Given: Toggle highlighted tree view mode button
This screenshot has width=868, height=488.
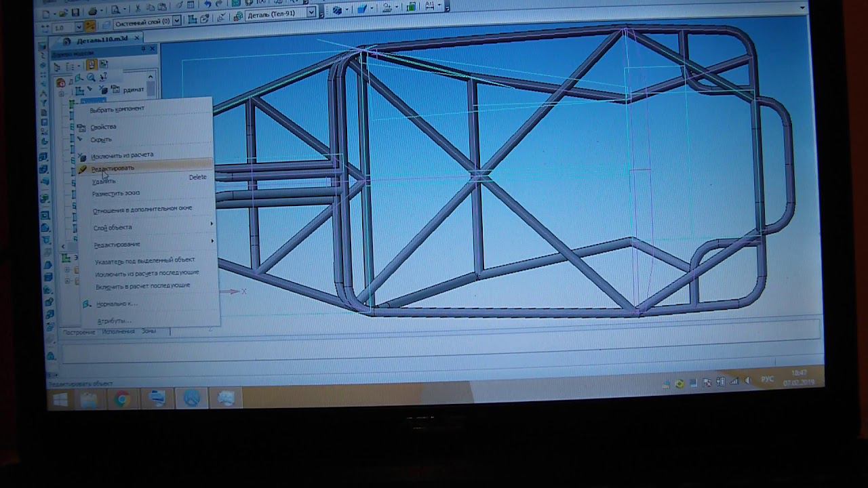Looking at the screenshot, I should point(92,64).
